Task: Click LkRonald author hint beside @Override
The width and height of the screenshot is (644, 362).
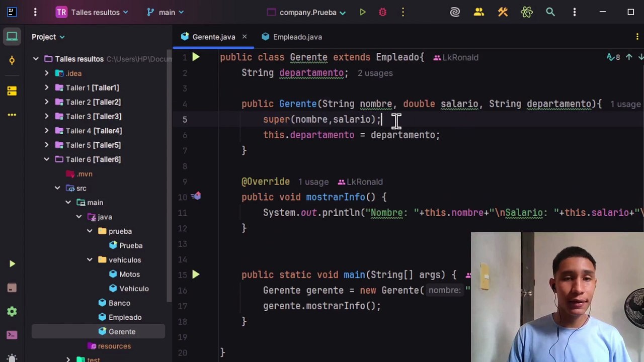Action: pyautogui.click(x=360, y=182)
